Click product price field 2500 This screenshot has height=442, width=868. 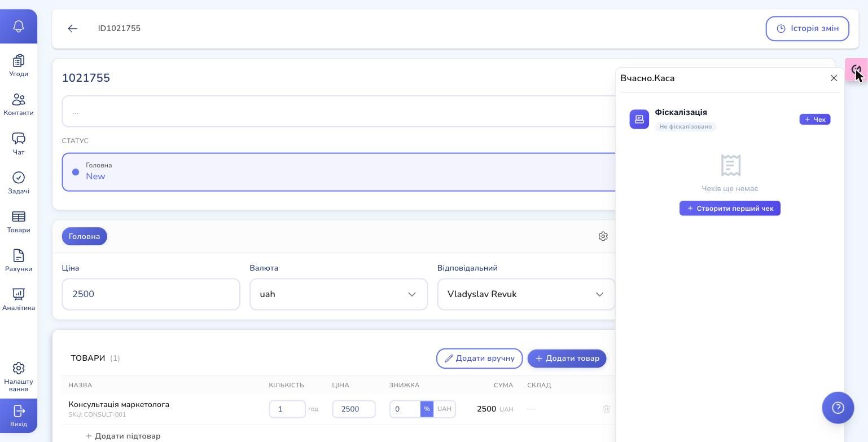pos(354,409)
